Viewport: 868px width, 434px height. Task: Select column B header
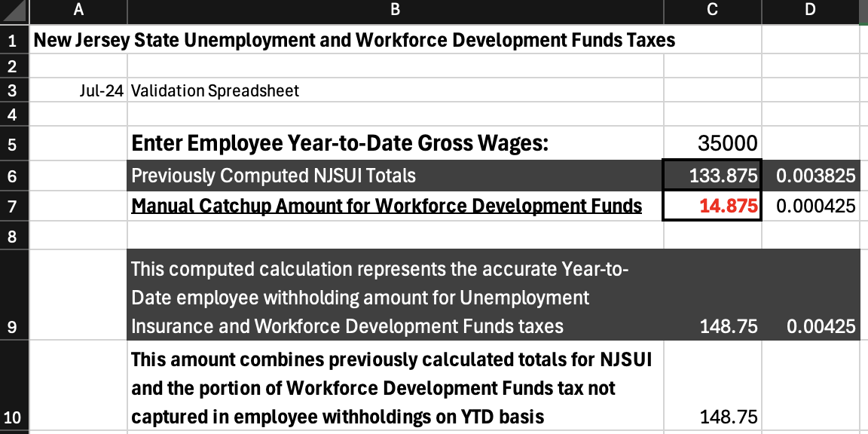pyautogui.click(x=395, y=11)
